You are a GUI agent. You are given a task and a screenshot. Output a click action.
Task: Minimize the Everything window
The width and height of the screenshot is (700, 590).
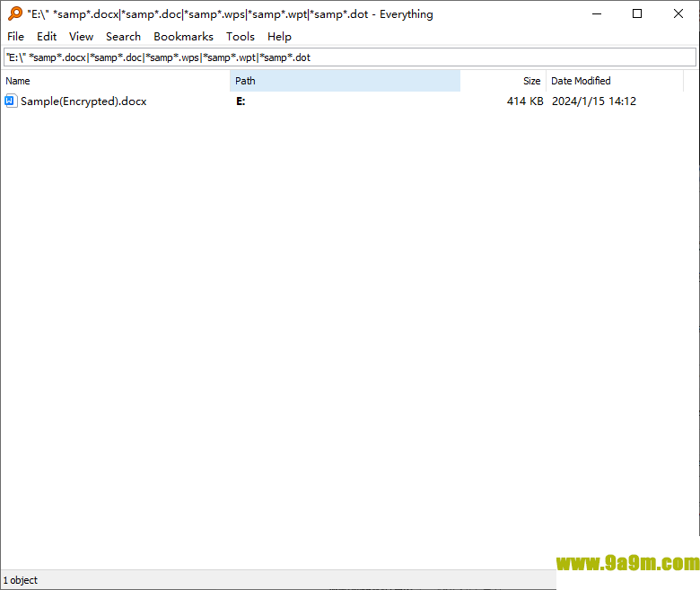click(597, 13)
